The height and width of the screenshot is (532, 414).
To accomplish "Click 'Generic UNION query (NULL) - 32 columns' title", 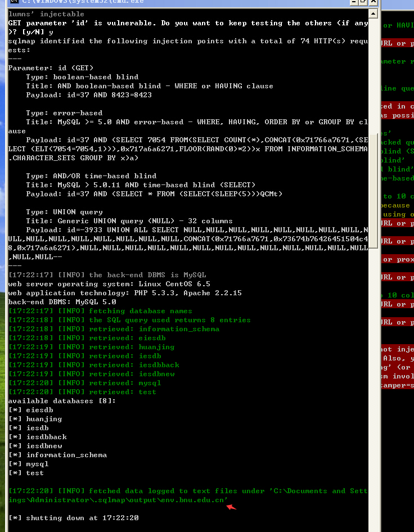I will pos(129,221).
